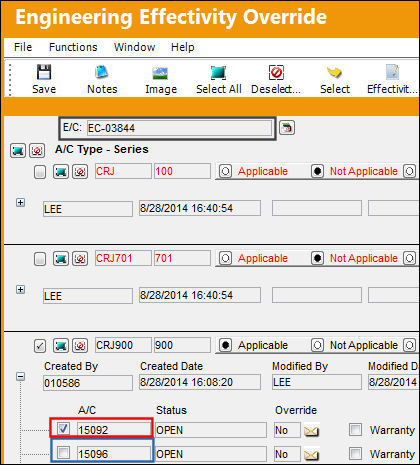
Task: Collapse the CRJ900 details tree
Action: [20, 376]
